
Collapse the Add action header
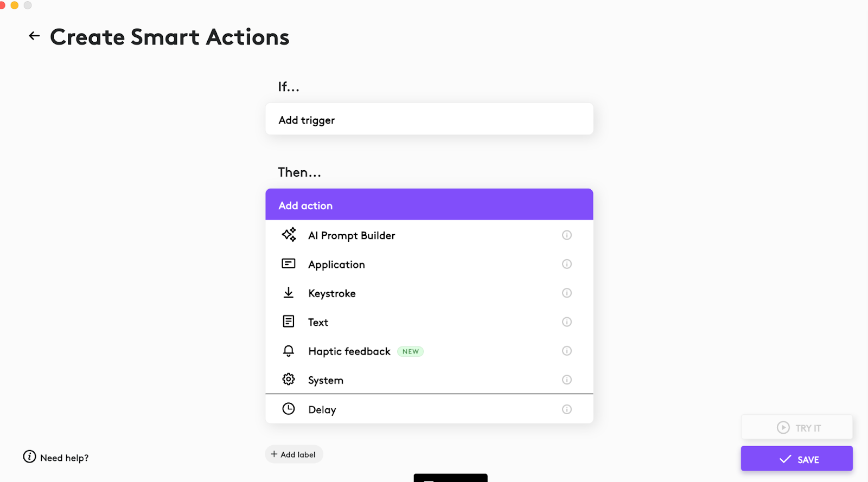(x=429, y=204)
